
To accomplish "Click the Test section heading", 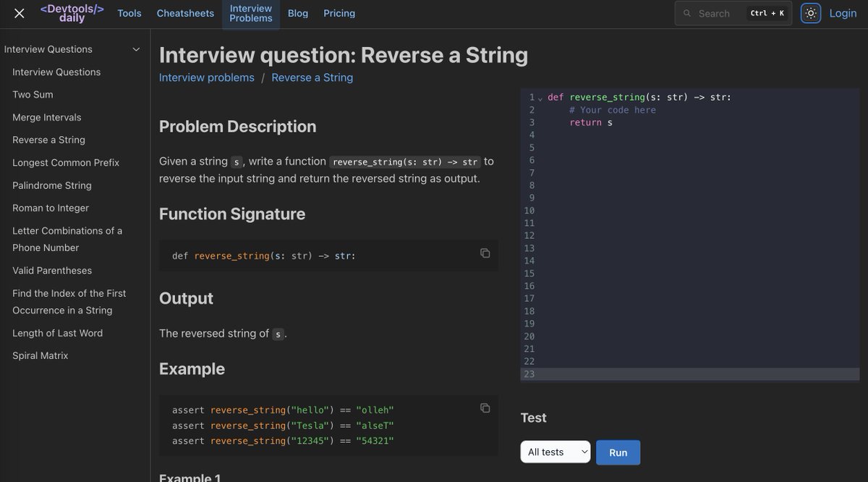I will [534, 418].
